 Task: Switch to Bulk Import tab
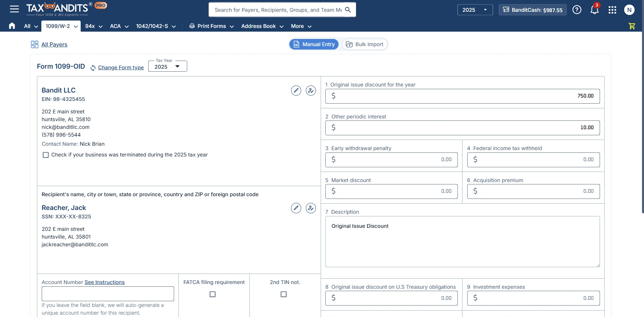(365, 44)
